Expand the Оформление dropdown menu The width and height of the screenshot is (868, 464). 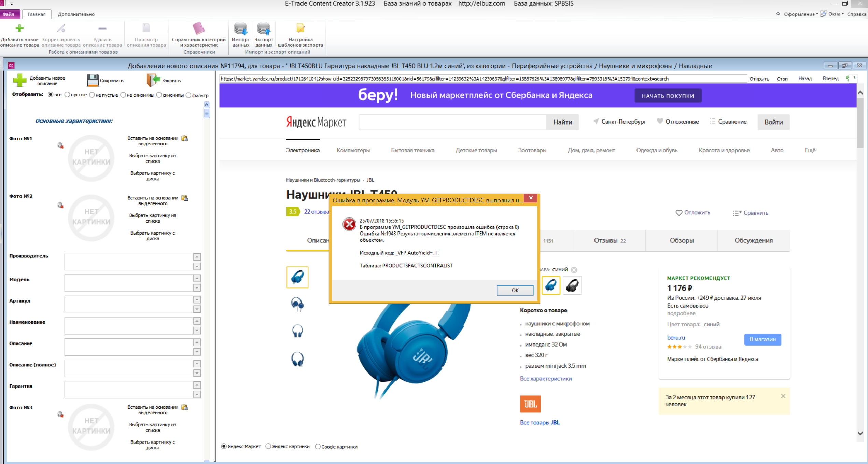(801, 14)
